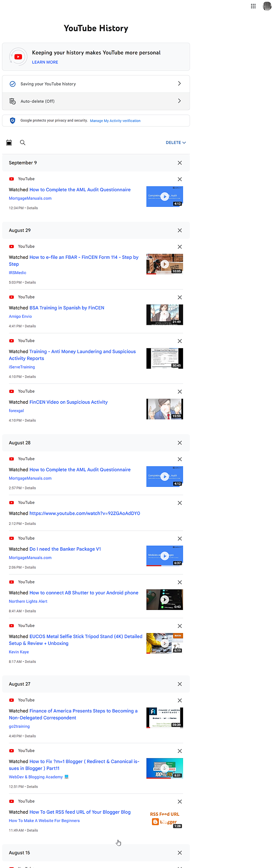274x868 pixels.
Task: Remove the September 9 AML Audit Questionnaire entry
Action: pos(180,179)
